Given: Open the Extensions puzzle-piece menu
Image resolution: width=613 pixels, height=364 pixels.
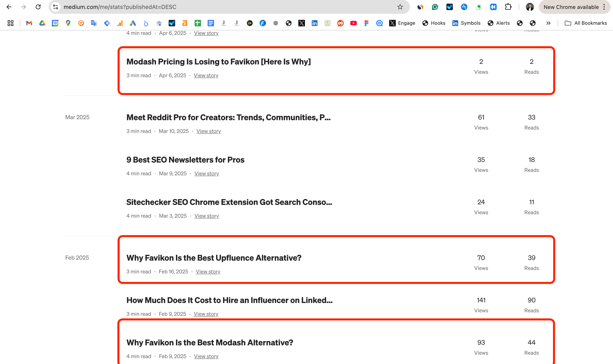Looking at the screenshot, I should pos(508,7).
